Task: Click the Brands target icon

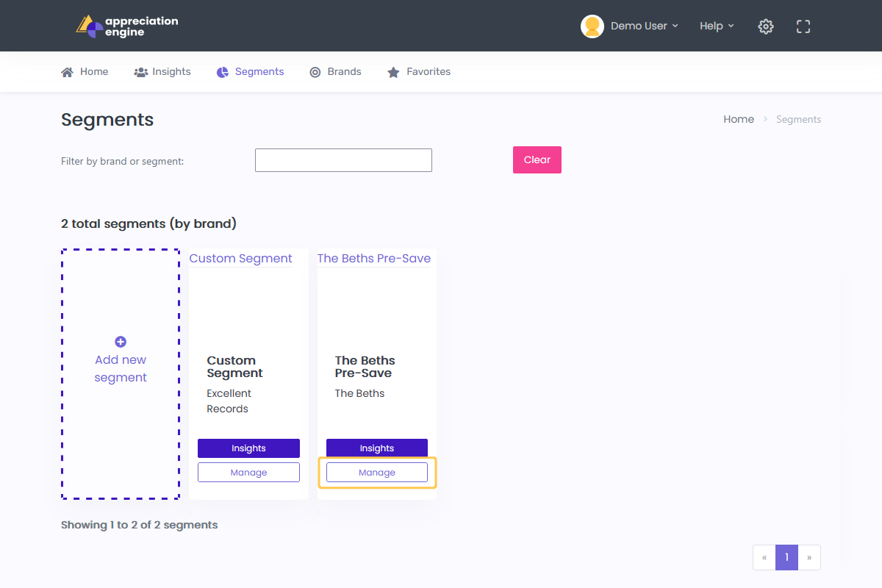Action: click(x=315, y=72)
